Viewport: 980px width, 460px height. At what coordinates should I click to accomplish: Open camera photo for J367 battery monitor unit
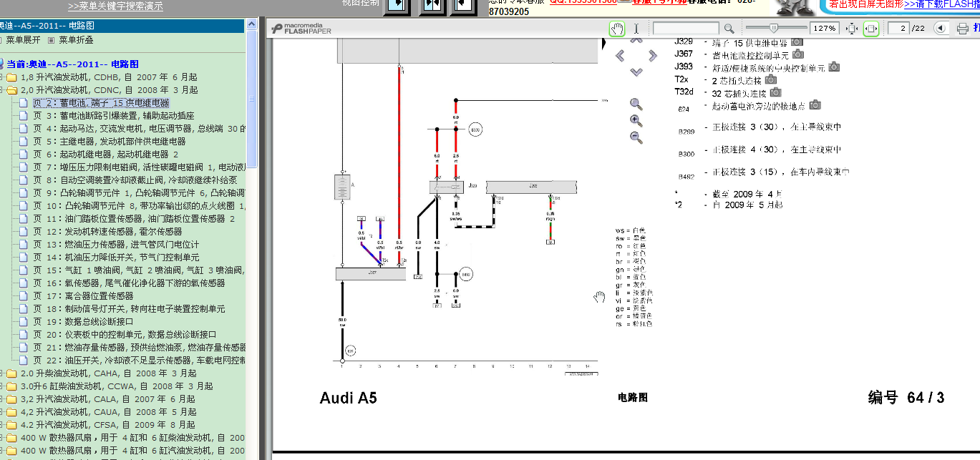click(797, 54)
